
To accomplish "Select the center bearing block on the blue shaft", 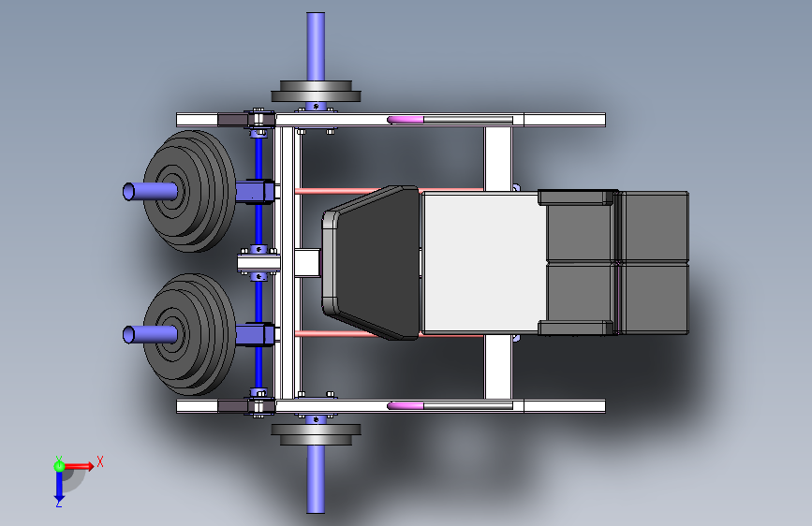I will 258,263.
